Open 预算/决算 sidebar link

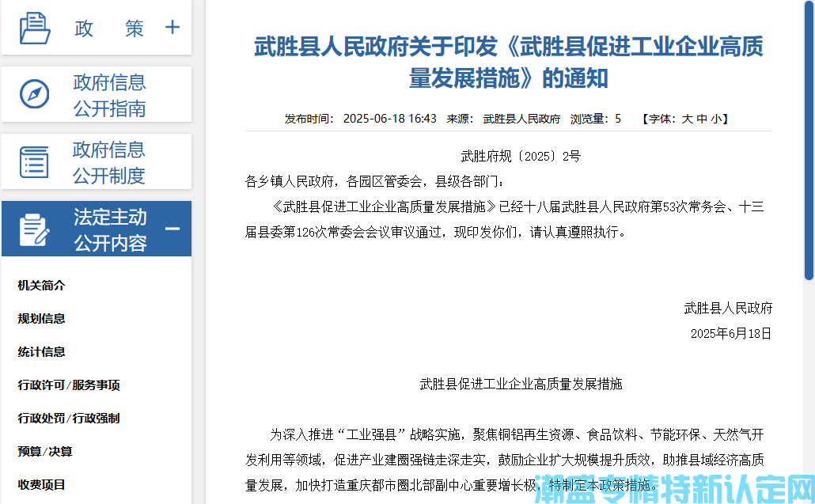tap(44, 452)
